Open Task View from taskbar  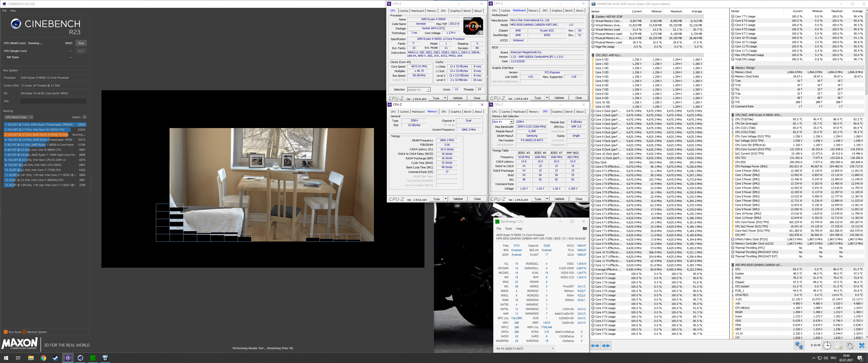(18, 358)
